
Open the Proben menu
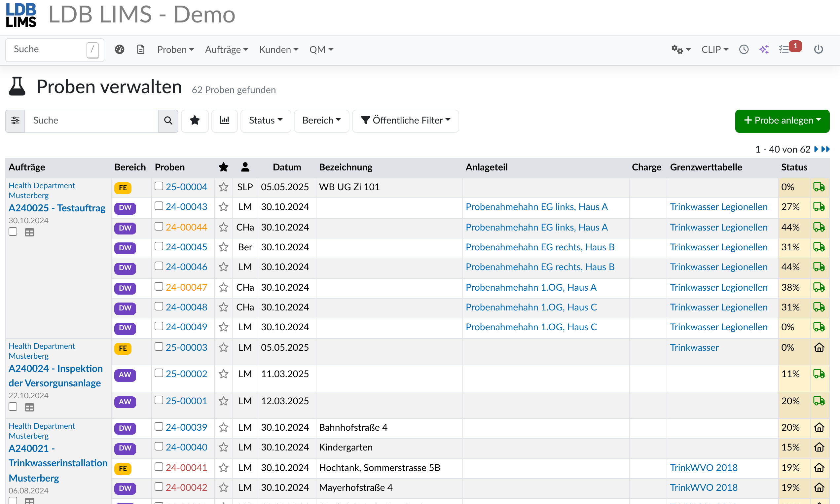click(x=176, y=50)
